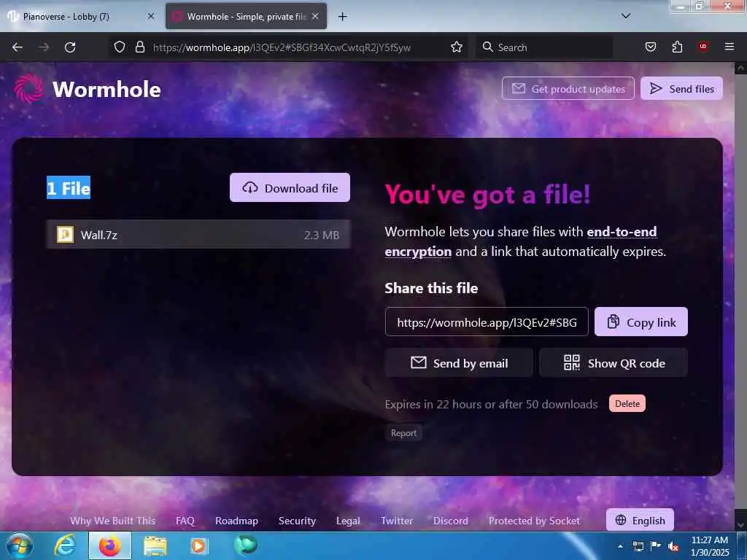
Task: Click the page scrollbar up arrow
Action: click(740, 69)
